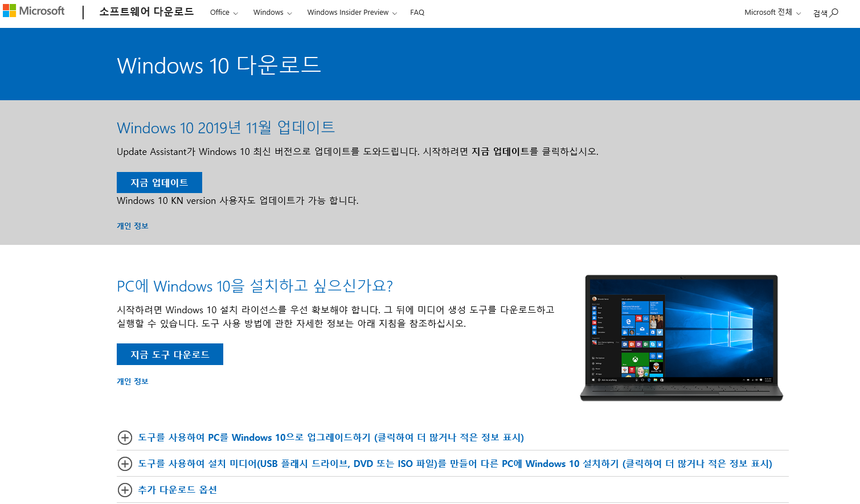Click PC에 Windows 10을 설치하고 싶으신가요? heading
This screenshot has width=860, height=504.
coord(255,286)
